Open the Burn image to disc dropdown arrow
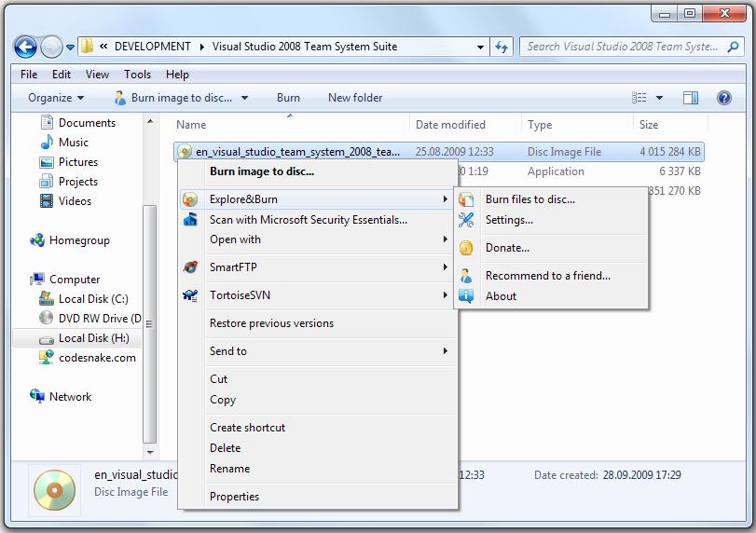756x533 pixels. [x=245, y=98]
